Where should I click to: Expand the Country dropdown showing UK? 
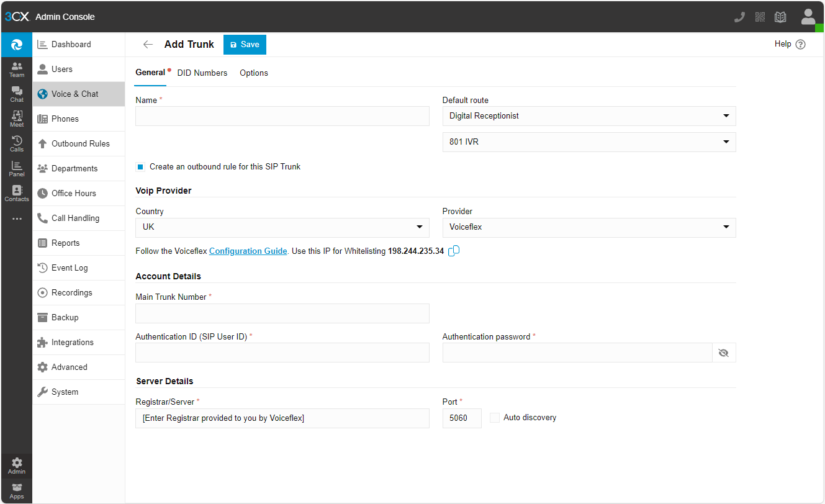pyautogui.click(x=282, y=227)
